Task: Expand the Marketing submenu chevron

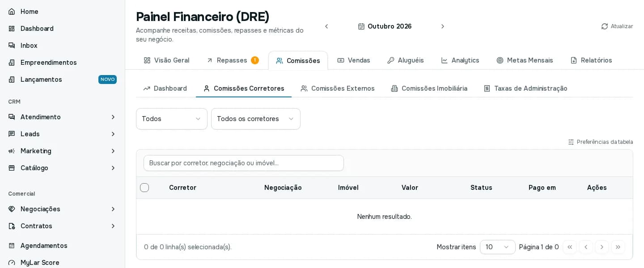Action: click(x=113, y=151)
